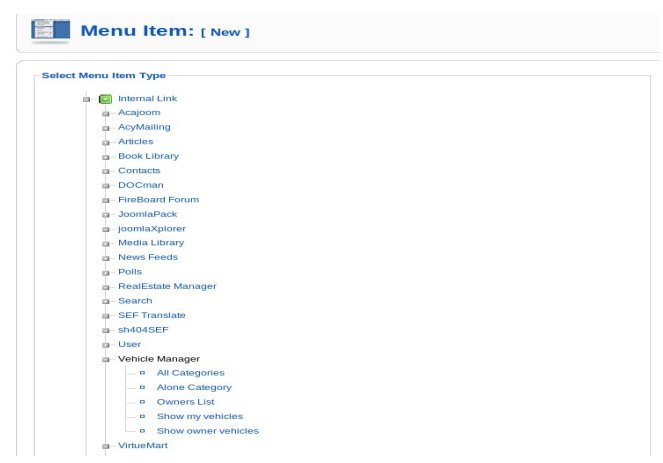The width and height of the screenshot is (663, 463).
Task: Expand the VirtueMart tree node
Action: coord(106,447)
